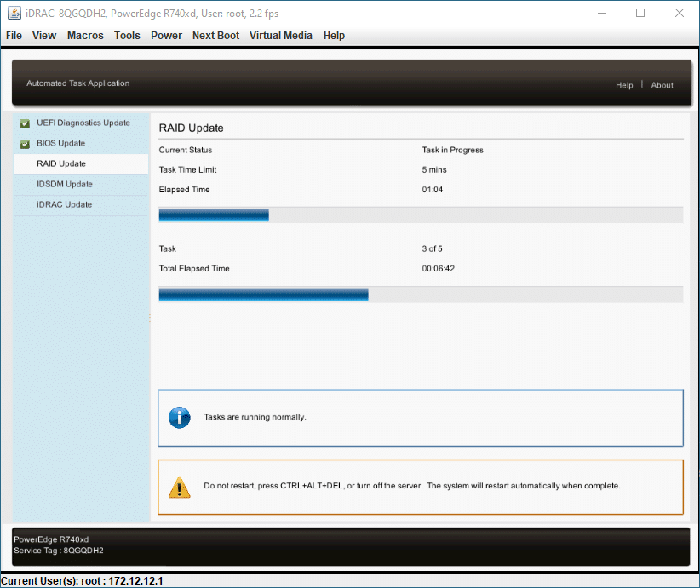Select BIOS Update in the task list
700x588 pixels.
(81, 144)
